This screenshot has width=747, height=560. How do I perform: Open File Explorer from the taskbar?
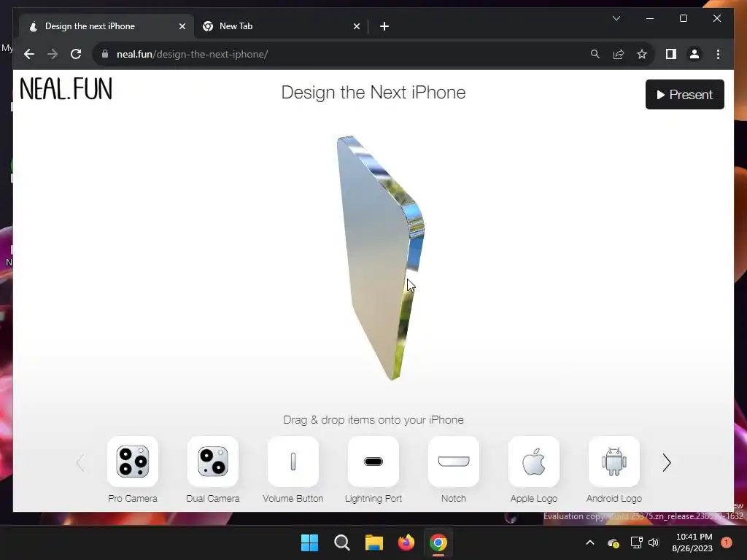coord(374,542)
